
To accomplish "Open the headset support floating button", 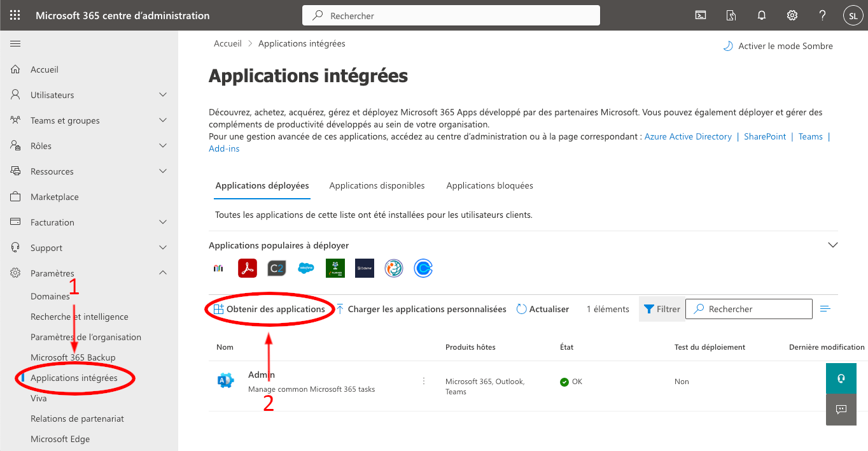I will pos(841,378).
